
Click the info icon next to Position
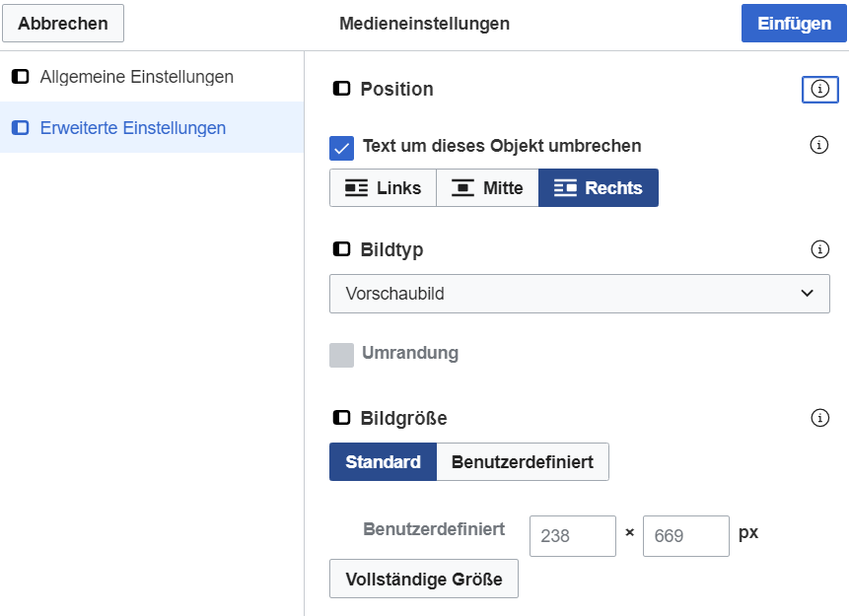[x=819, y=90]
